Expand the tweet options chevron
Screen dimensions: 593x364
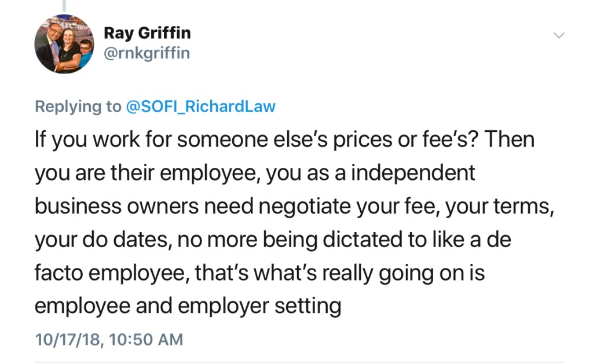coord(559,35)
